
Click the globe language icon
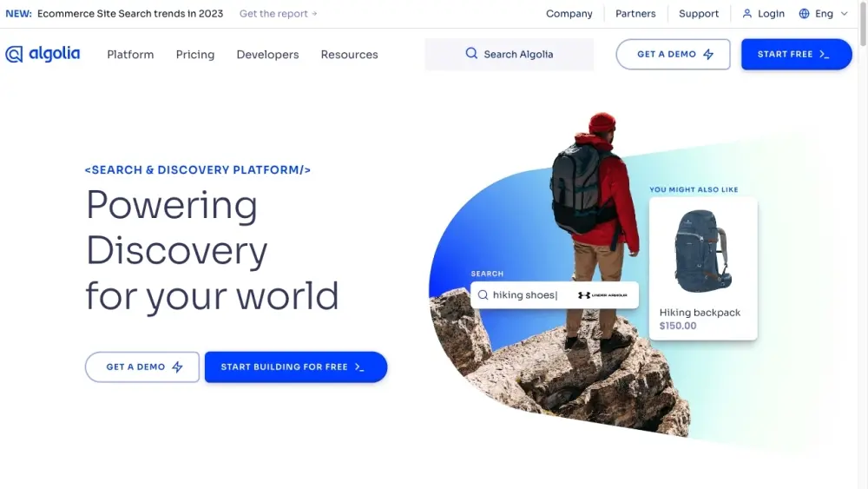[x=805, y=13]
